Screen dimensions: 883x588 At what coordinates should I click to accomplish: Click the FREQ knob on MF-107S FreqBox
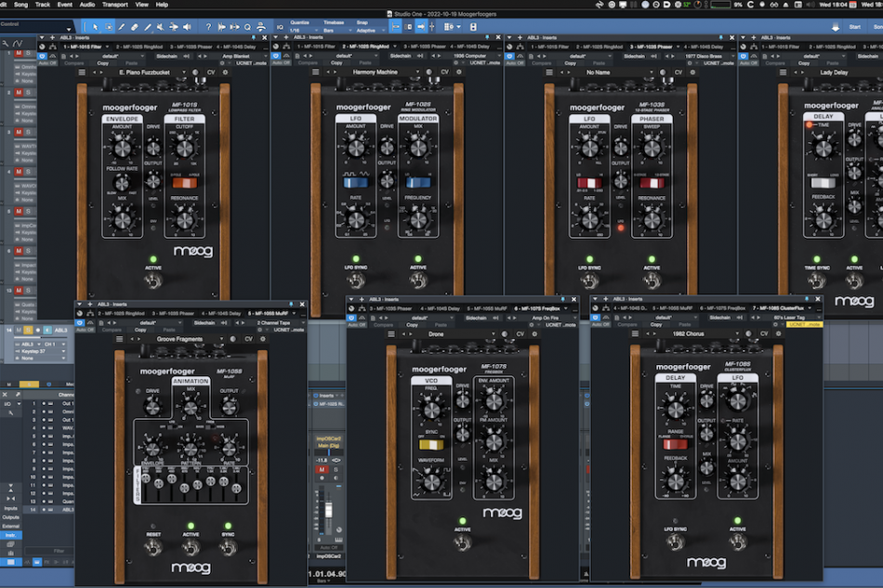pos(431,410)
